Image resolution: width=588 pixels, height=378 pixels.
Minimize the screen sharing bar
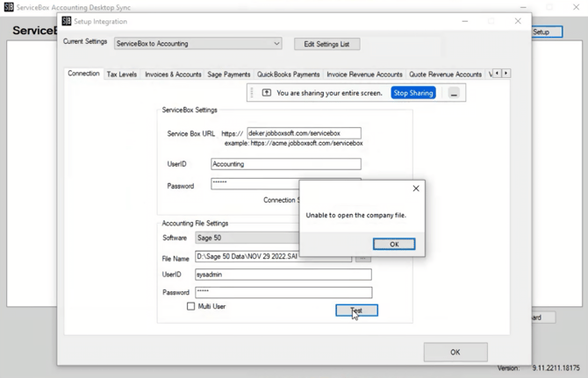(x=454, y=93)
